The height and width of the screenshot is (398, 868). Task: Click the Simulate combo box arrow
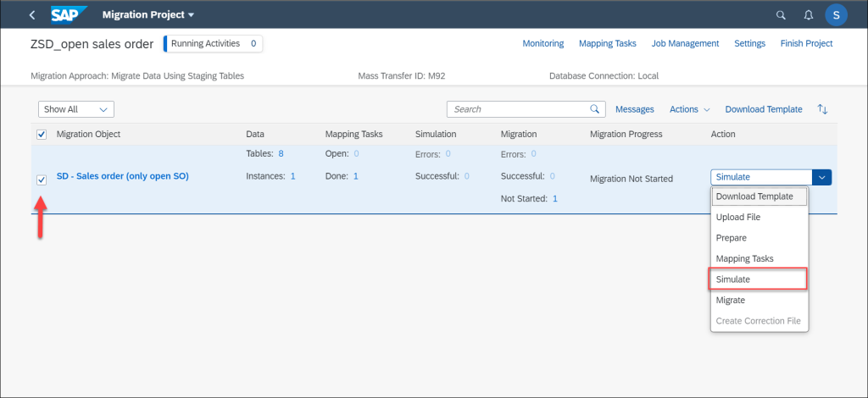(x=821, y=178)
